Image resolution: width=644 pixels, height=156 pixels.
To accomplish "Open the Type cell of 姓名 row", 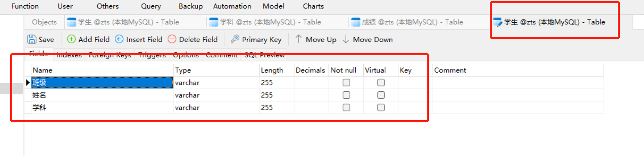I will (x=216, y=95).
